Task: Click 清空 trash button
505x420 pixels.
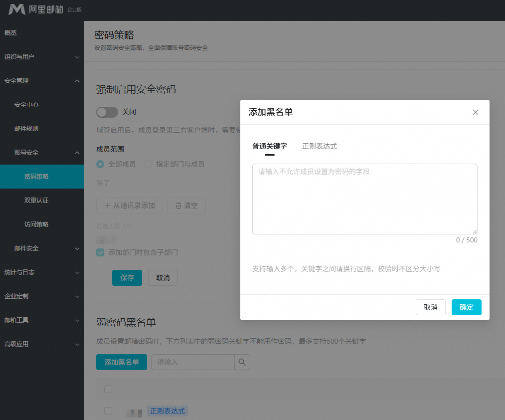Action: [x=186, y=206]
